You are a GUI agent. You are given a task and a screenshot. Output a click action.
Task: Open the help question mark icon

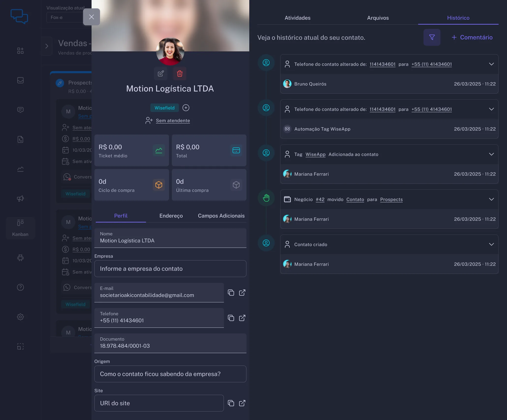click(x=20, y=287)
